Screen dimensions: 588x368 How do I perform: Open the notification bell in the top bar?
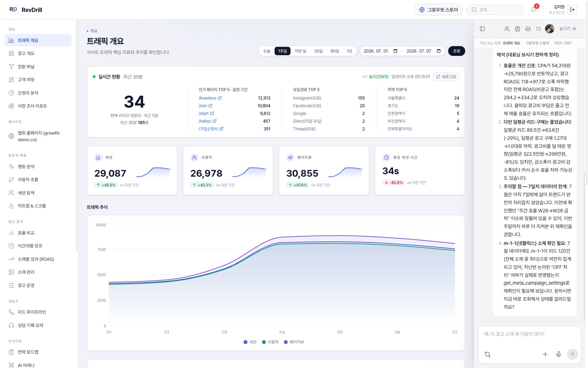(533, 9)
